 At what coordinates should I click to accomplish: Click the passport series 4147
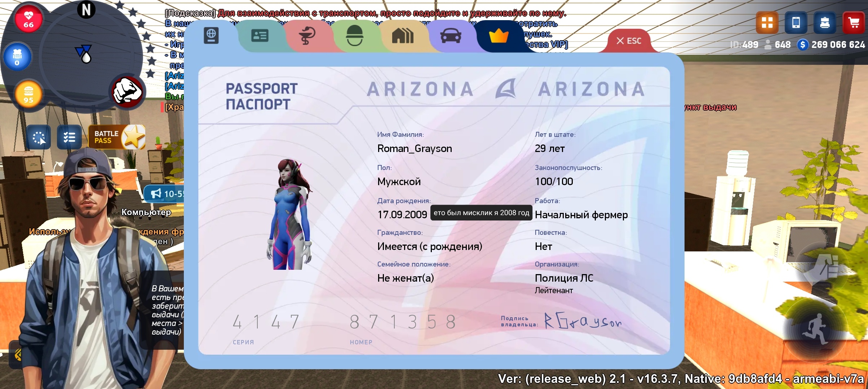[x=266, y=322]
